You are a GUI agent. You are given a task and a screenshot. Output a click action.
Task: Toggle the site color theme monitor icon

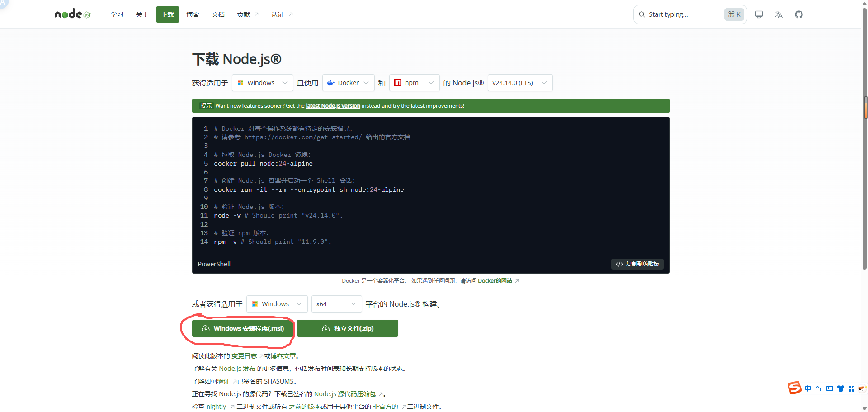759,14
